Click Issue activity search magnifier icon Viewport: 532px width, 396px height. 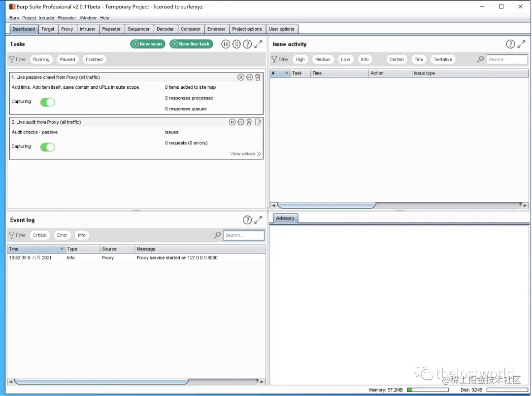coord(480,59)
